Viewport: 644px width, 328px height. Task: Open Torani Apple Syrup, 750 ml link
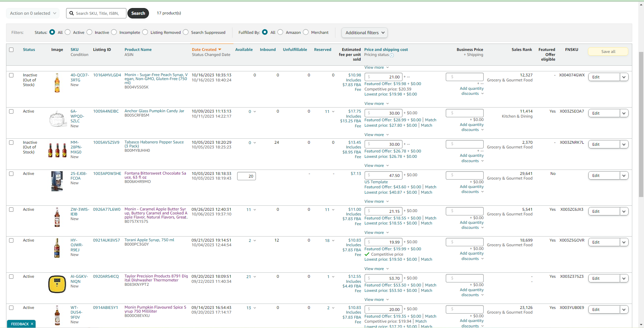pos(149,240)
